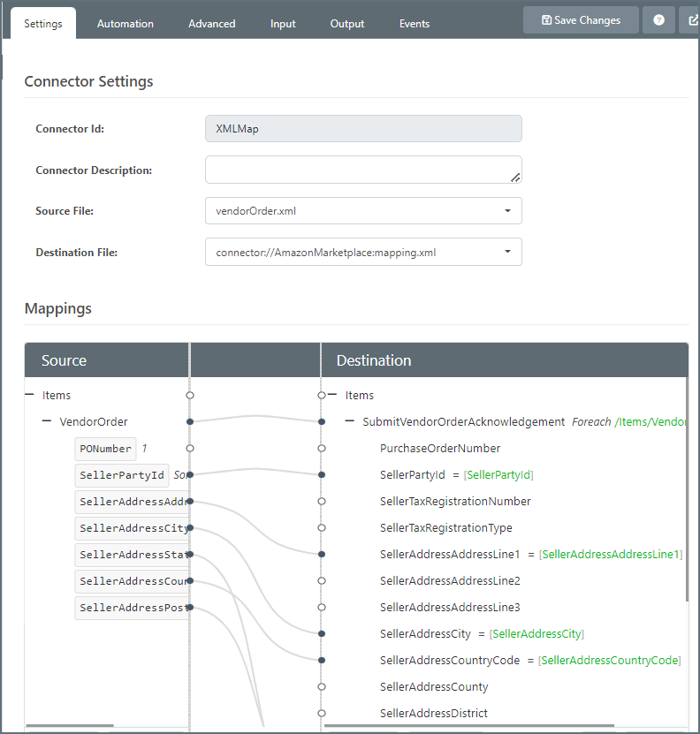The height and width of the screenshot is (734, 700).
Task: Click PurchaseOrderNumber destination connector dot
Action: (322, 449)
